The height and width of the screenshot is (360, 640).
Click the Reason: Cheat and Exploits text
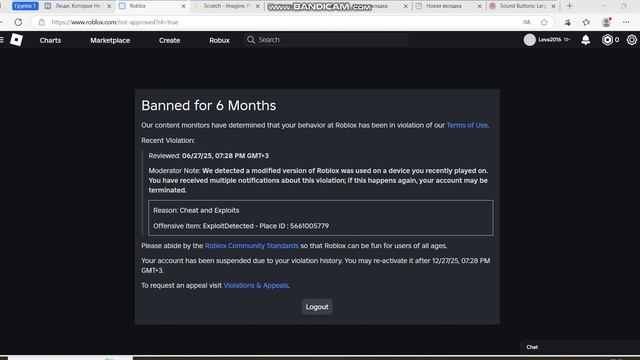point(196,210)
